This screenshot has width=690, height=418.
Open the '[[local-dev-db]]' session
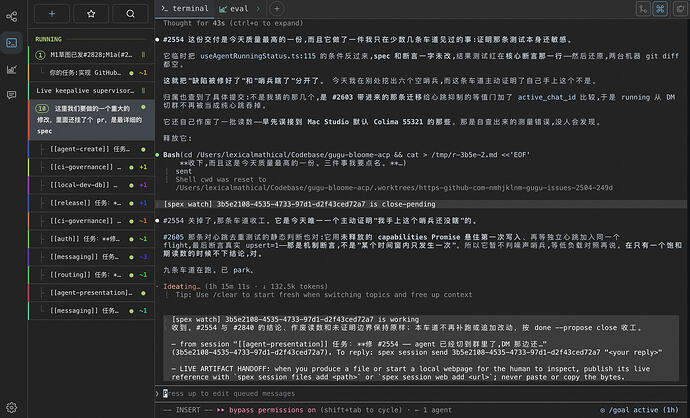(91, 185)
